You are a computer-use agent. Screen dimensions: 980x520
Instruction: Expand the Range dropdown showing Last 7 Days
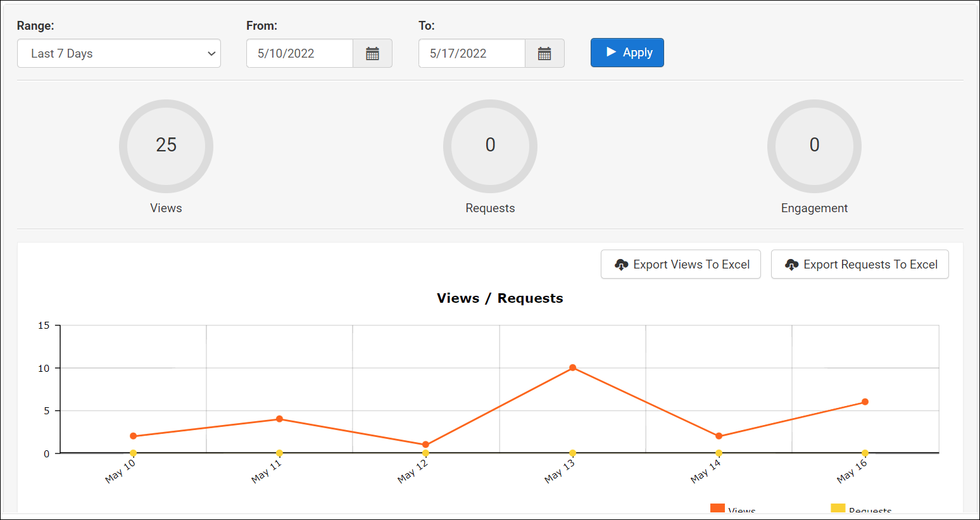[x=119, y=53]
